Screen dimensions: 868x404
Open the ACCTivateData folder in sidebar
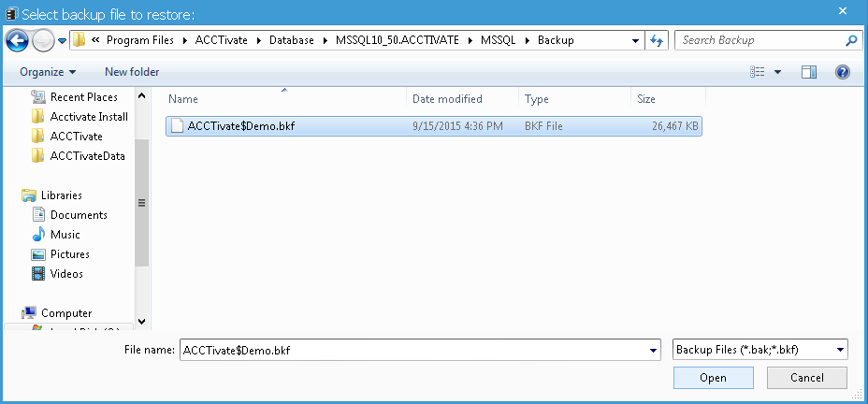click(88, 156)
